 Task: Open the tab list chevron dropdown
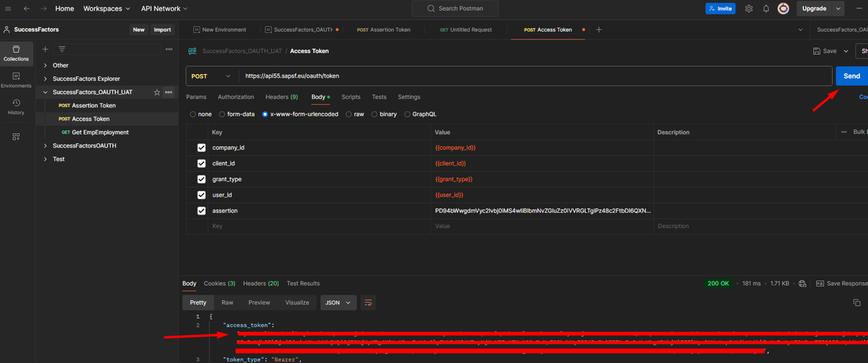point(800,29)
